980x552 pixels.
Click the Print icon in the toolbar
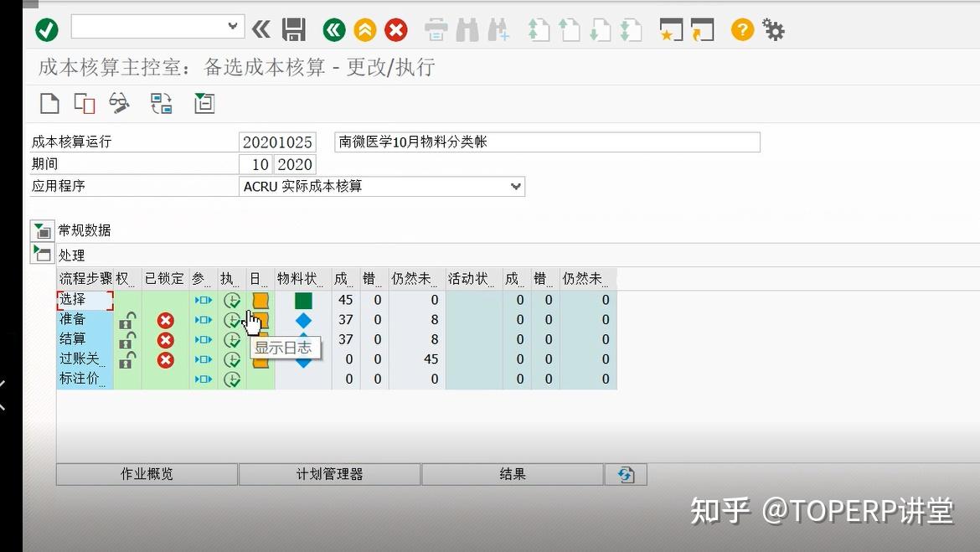pos(436,29)
